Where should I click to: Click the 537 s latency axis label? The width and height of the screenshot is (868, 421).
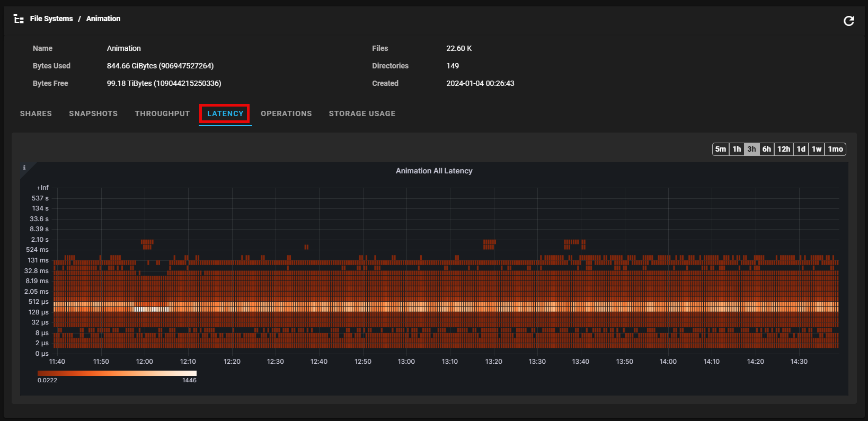point(40,198)
